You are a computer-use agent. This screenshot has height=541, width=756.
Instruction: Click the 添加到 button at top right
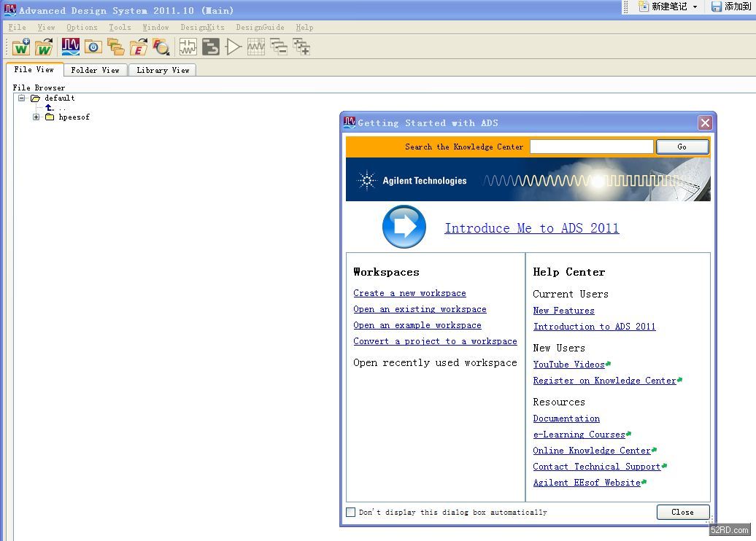pyautogui.click(x=731, y=7)
